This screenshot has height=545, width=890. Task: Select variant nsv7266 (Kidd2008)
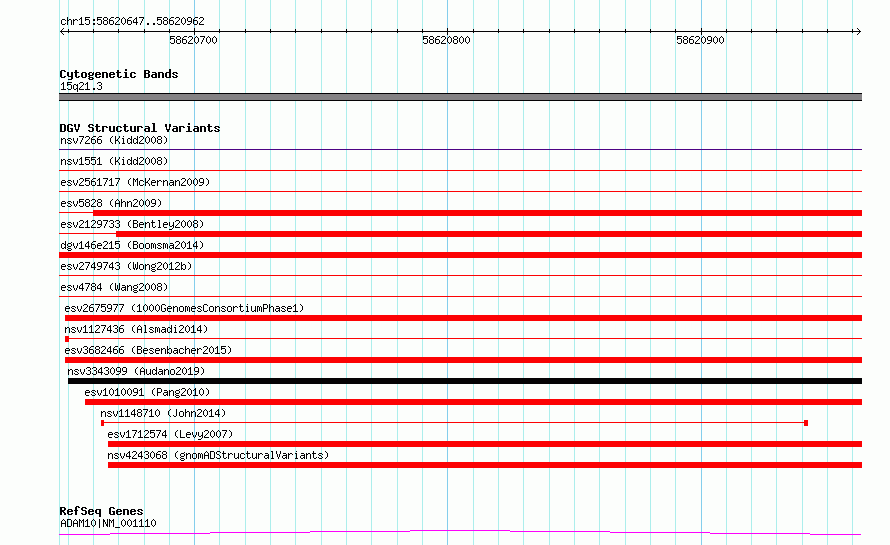114,140
